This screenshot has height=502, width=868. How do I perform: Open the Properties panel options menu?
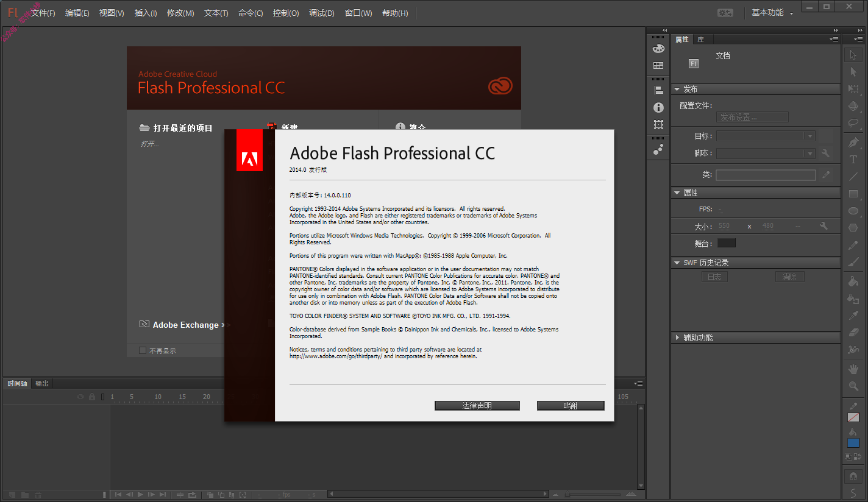(x=834, y=39)
